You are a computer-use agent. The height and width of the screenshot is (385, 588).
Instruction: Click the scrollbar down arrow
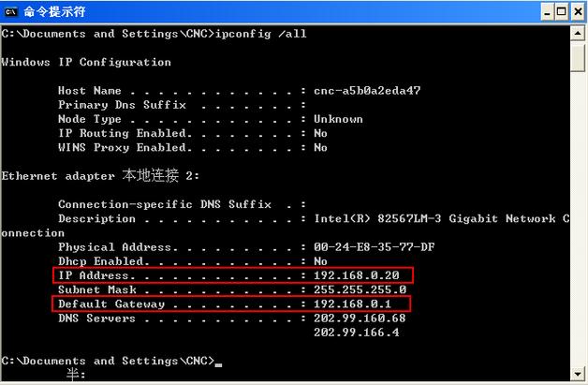(578, 374)
